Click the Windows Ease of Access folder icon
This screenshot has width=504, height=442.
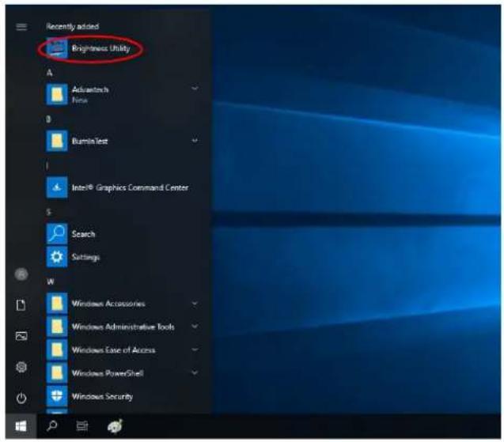[x=57, y=349]
